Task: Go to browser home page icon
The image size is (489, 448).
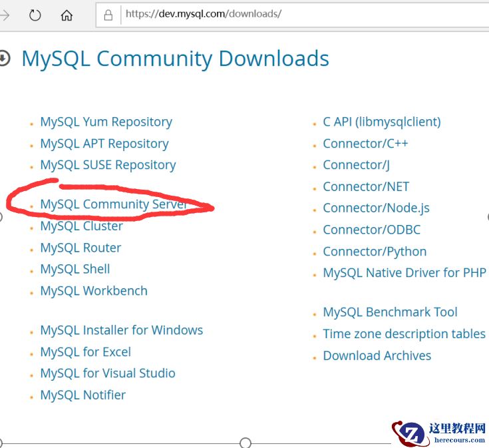Action: point(67,15)
